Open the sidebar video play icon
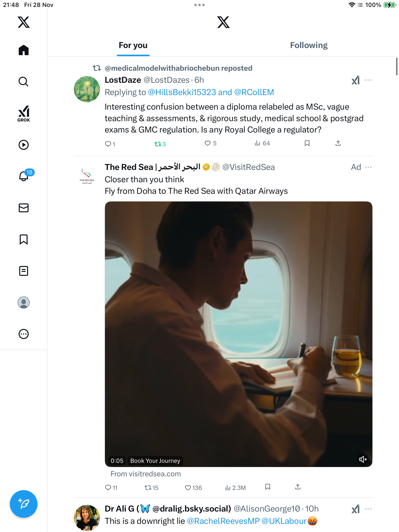The width and height of the screenshot is (399, 532). click(24, 145)
